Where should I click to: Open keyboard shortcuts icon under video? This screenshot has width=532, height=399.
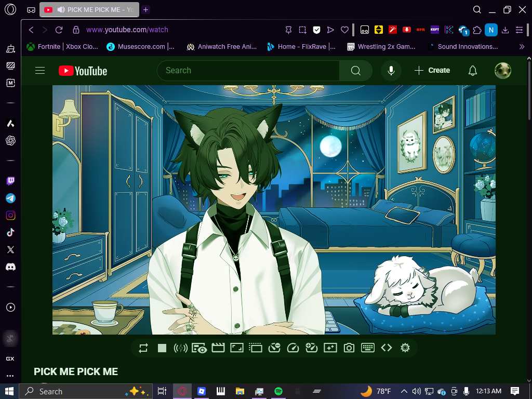click(368, 348)
